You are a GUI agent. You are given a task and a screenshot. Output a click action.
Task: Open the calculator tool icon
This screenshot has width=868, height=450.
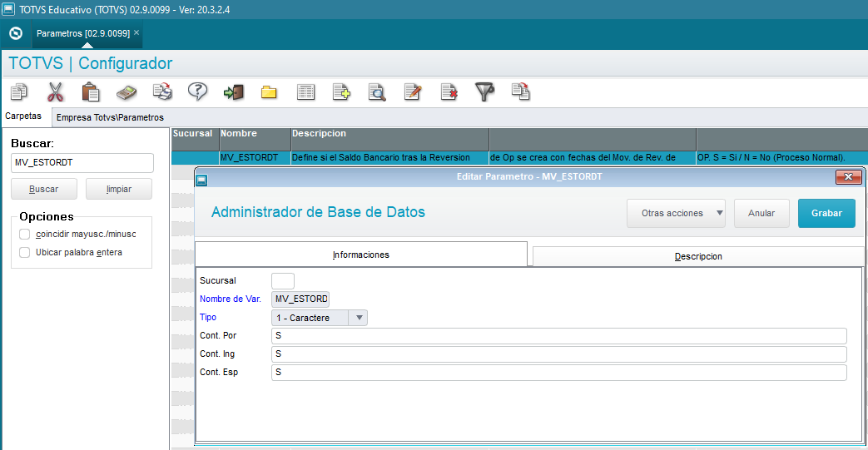click(126, 92)
